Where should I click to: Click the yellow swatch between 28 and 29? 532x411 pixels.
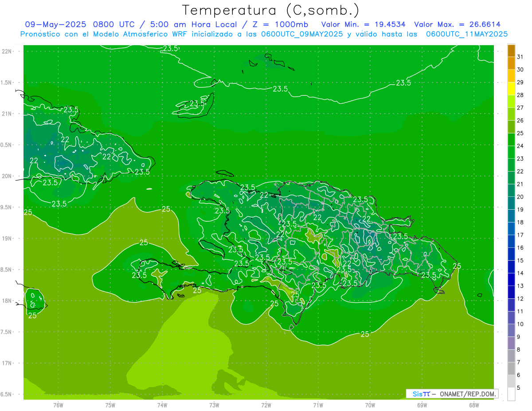click(x=511, y=89)
